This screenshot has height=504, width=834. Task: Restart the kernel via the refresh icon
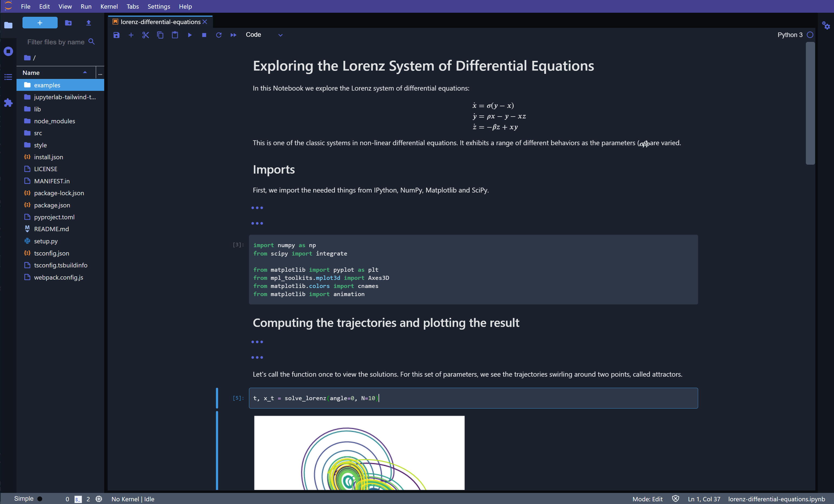point(219,35)
